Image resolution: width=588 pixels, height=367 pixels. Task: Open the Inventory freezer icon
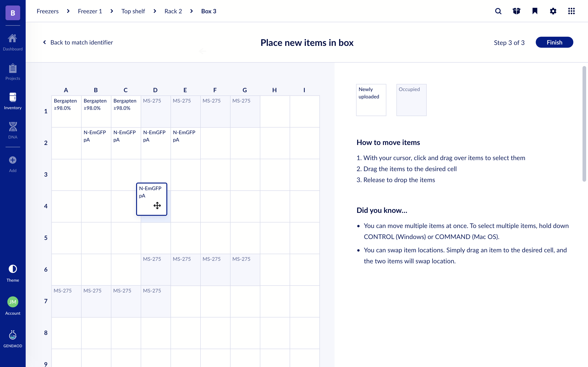tap(13, 97)
